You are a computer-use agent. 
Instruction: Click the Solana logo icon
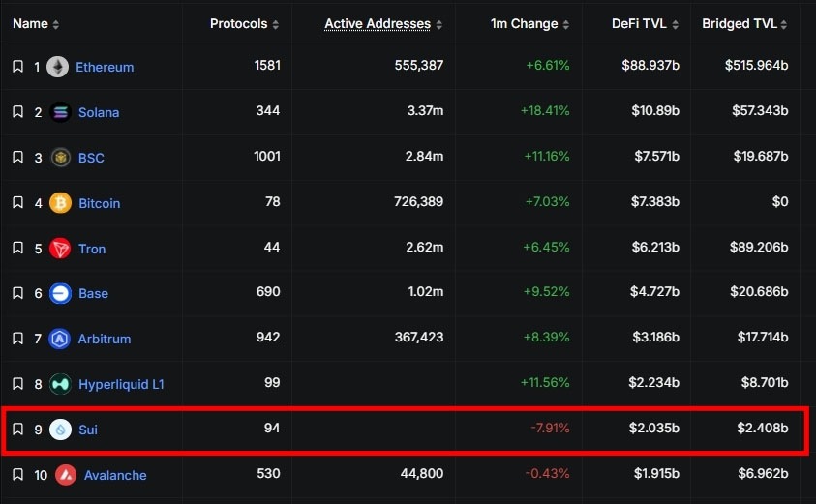tap(60, 112)
